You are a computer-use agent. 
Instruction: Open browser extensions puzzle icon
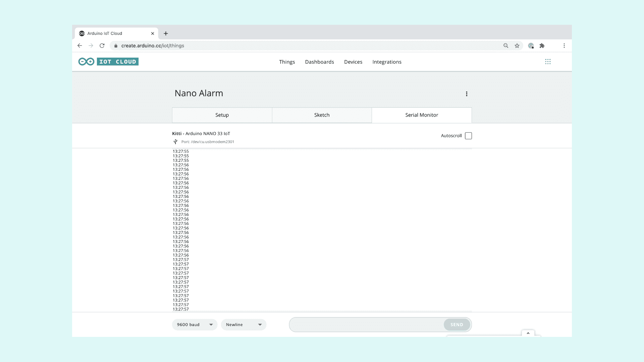542,46
